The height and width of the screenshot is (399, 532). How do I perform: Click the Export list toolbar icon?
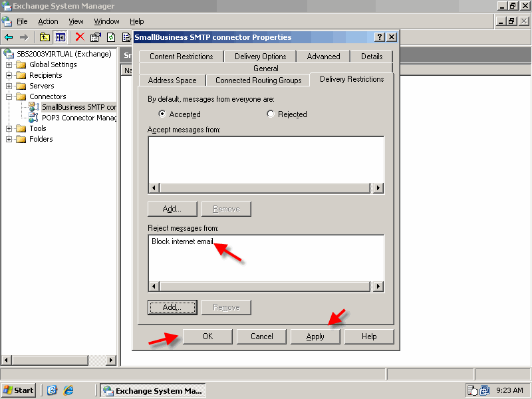[126, 37]
